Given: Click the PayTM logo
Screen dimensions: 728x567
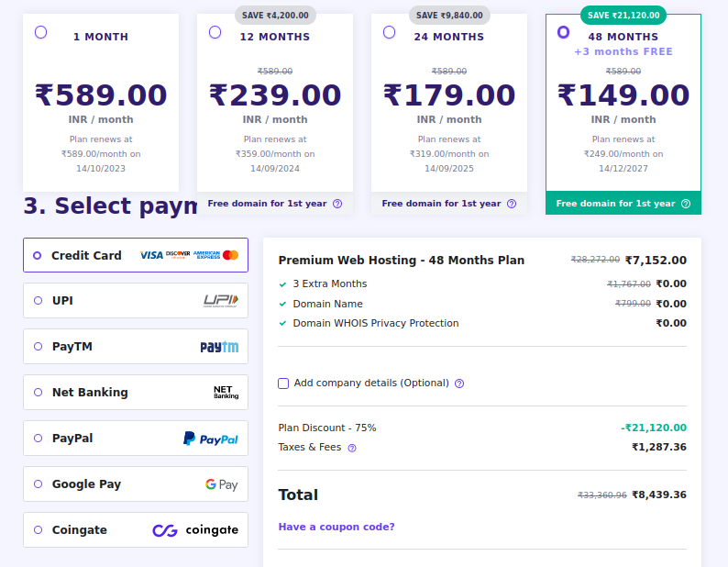Looking at the screenshot, I should point(219,347).
